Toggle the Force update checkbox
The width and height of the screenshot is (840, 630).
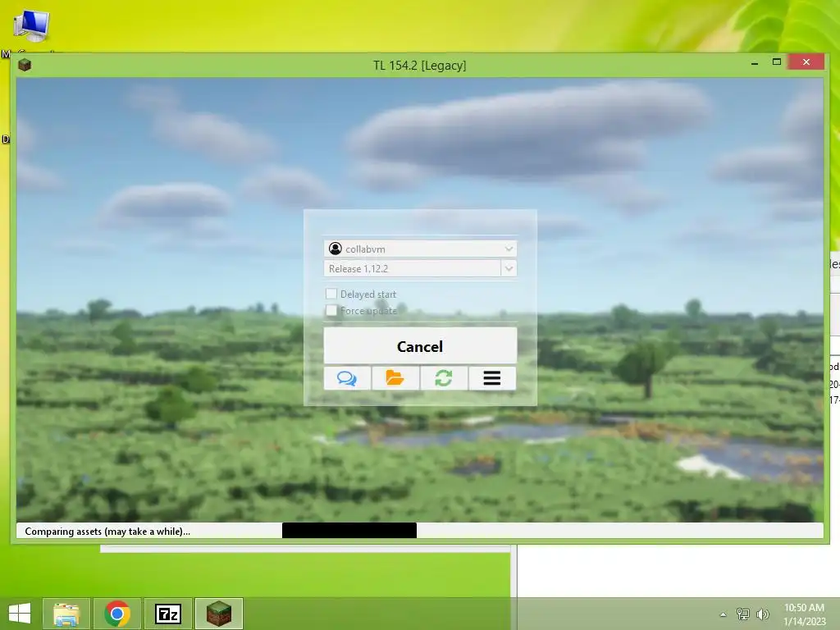click(x=331, y=310)
